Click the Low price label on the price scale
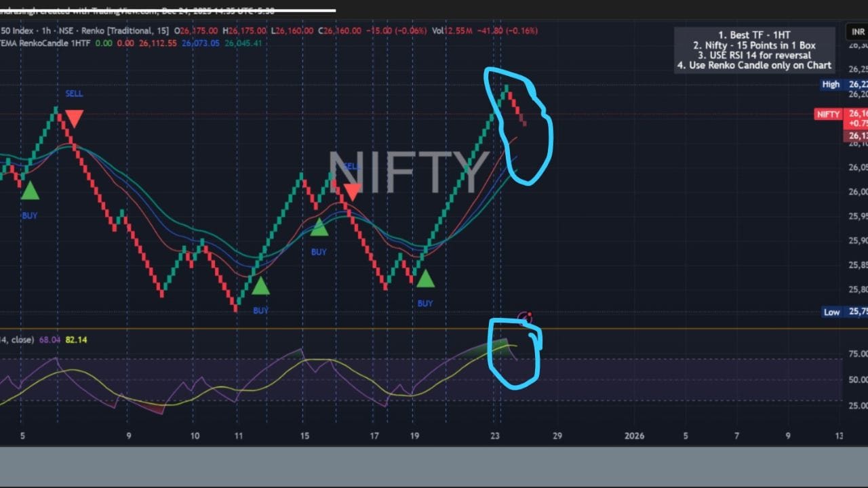The width and height of the screenshot is (868, 488). tap(831, 312)
